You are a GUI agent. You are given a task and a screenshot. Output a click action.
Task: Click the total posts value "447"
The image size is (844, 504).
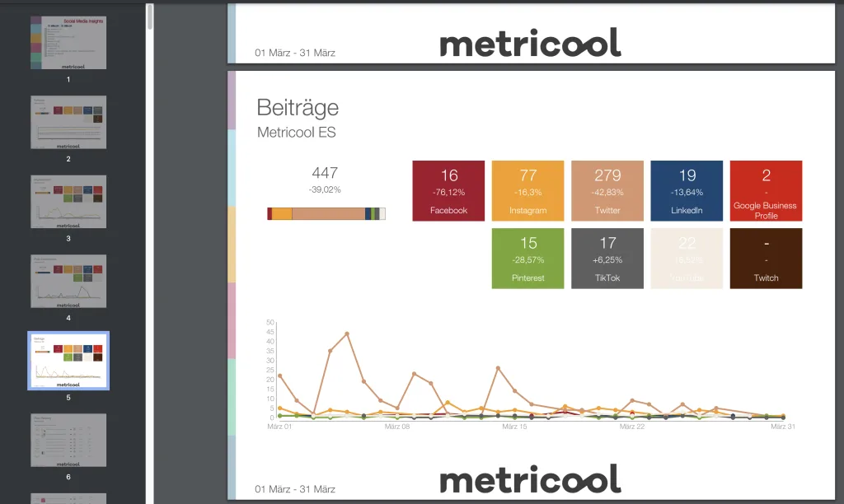click(325, 173)
